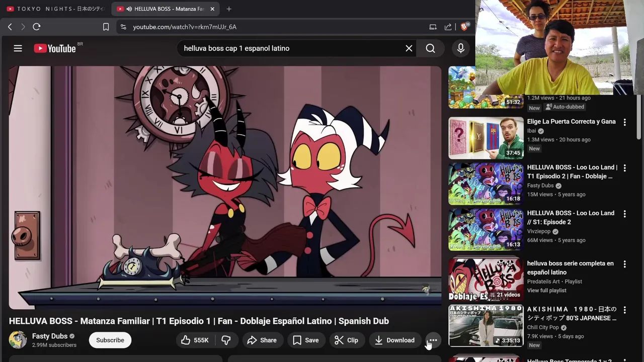
Task: Open the Fasty Dubs channel avatar
Action: pos(18,340)
